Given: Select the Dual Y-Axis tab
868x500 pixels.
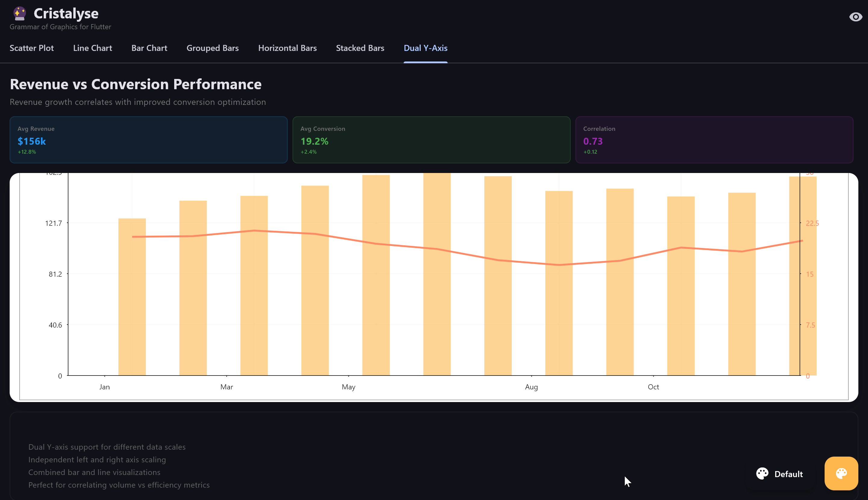Looking at the screenshot, I should pos(426,48).
